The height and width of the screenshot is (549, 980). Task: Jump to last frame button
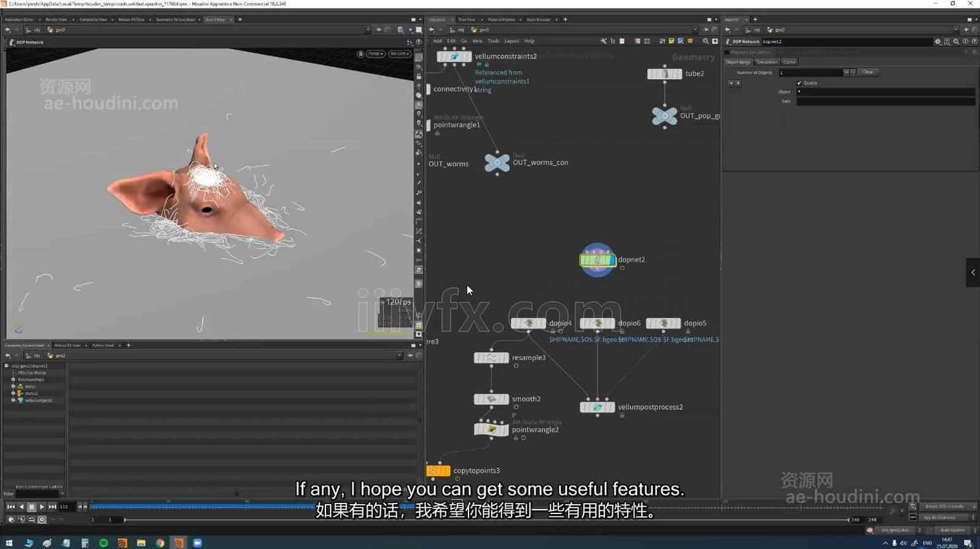(x=52, y=507)
